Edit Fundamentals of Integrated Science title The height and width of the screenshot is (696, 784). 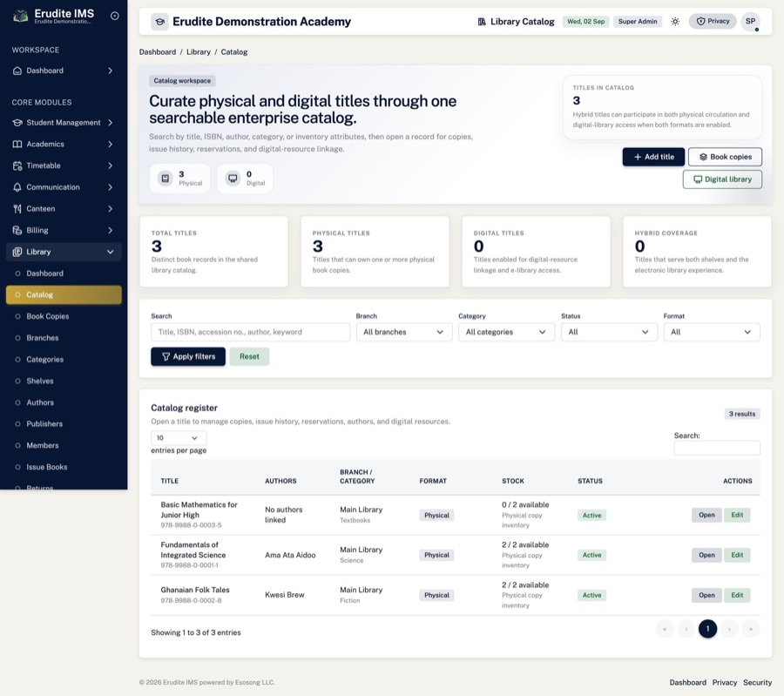coord(737,555)
